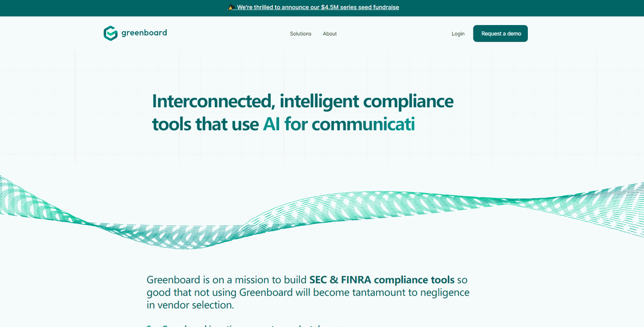
Task: Click the 'tools that use' headline words
Action: [205, 124]
